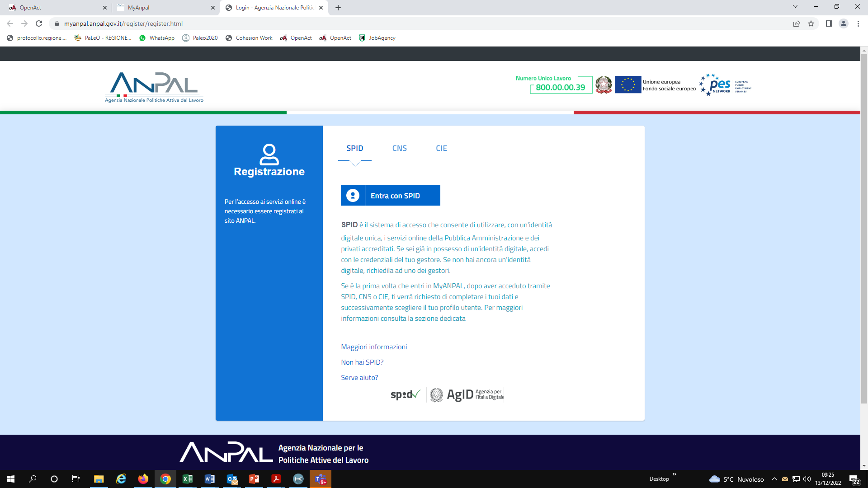Click the weather widget 5°C Nuvoloso

[x=736, y=479]
